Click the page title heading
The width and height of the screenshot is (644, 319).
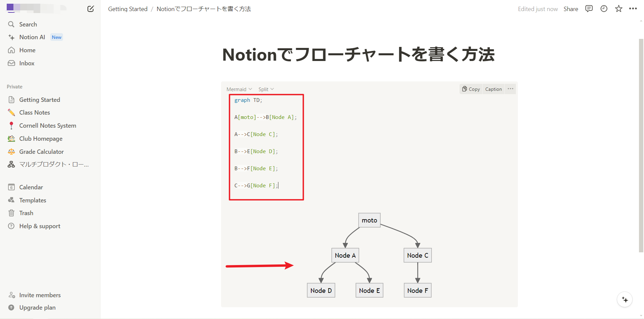[x=358, y=55]
